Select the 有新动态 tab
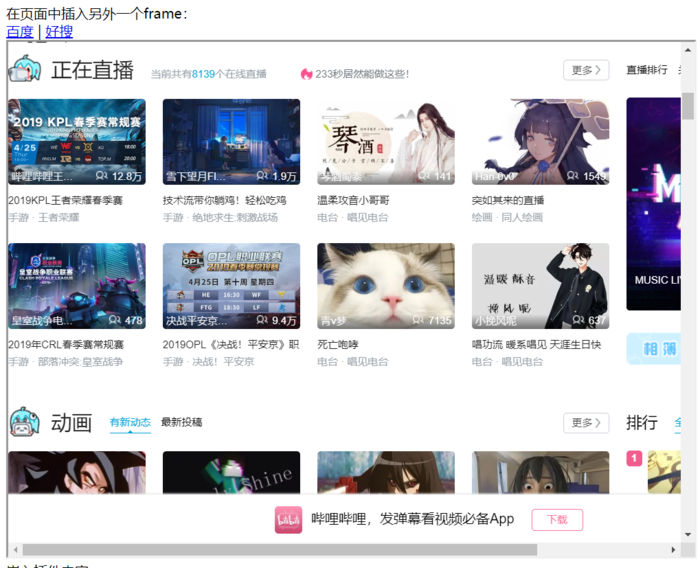The width and height of the screenshot is (700, 568). point(130,422)
